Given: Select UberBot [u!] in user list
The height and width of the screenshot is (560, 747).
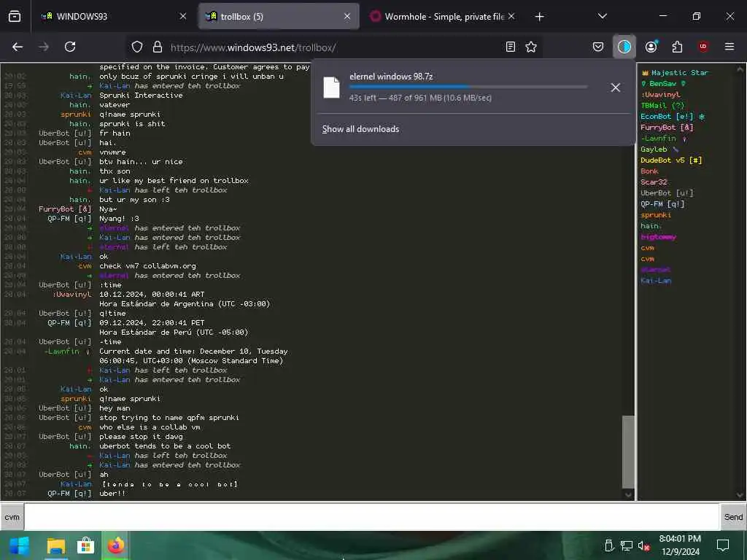Looking at the screenshot, I should tap(667, 193).
